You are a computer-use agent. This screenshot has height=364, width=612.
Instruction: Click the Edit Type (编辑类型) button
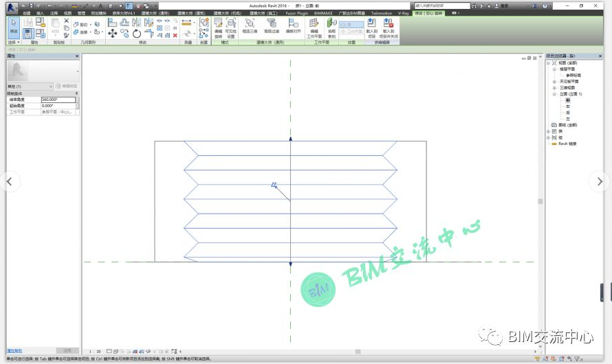(x=66, y=86)
